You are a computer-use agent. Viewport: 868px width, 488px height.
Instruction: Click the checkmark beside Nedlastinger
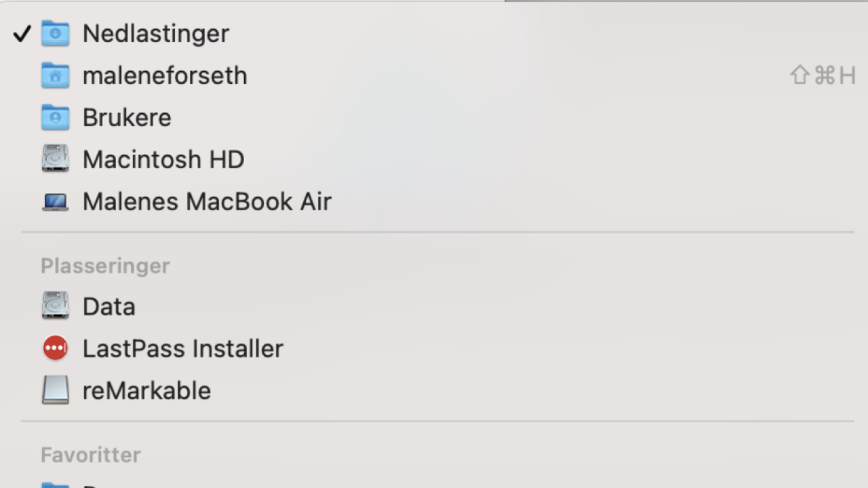point(22,33)
